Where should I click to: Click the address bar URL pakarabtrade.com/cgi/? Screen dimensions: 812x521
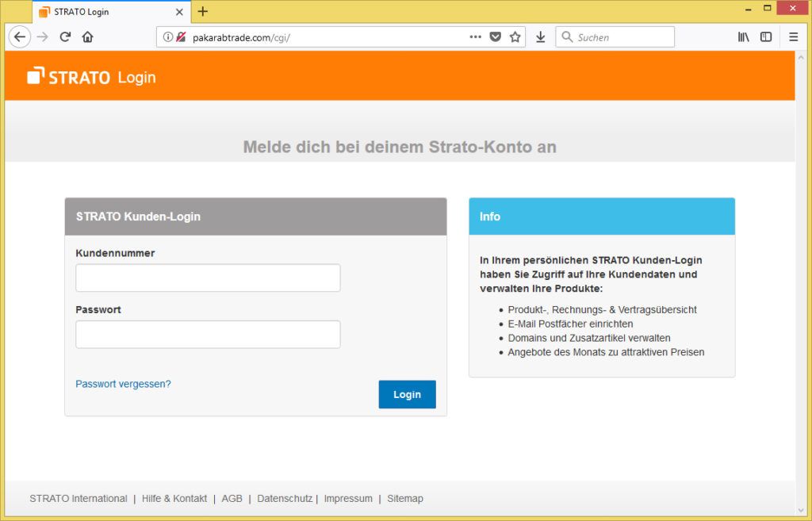click(241, 37)
